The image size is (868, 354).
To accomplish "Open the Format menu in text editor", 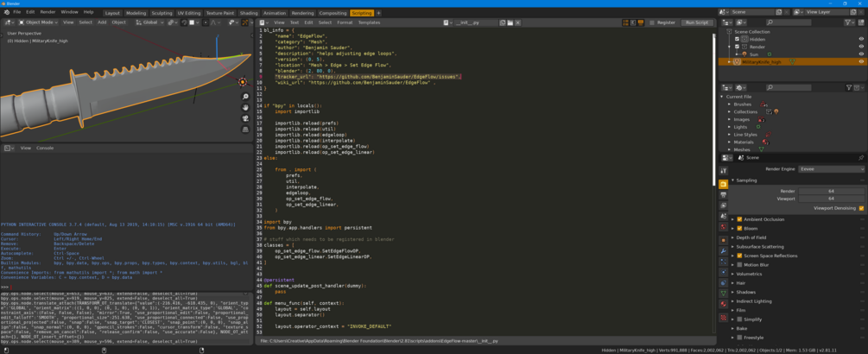I will click(x=345, y=22).
